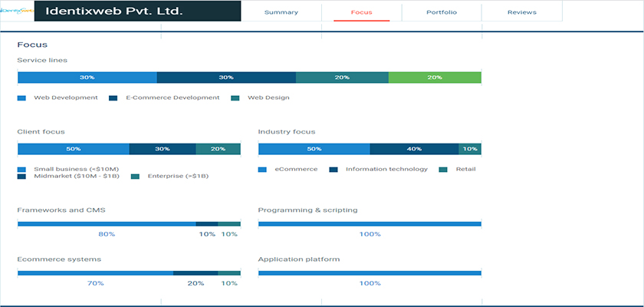Click the 10% segment in the Industry focus bar

click(470, 149)
